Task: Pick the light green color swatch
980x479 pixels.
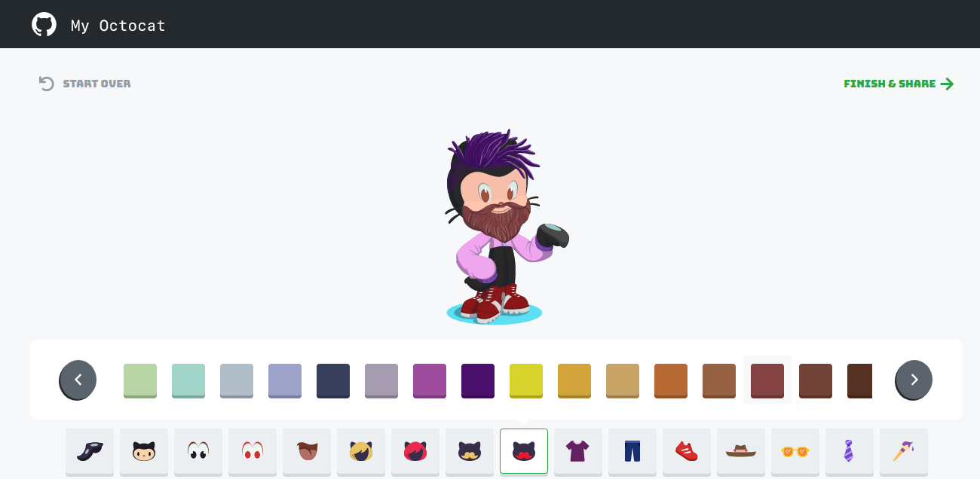Action: pos(140,380)
